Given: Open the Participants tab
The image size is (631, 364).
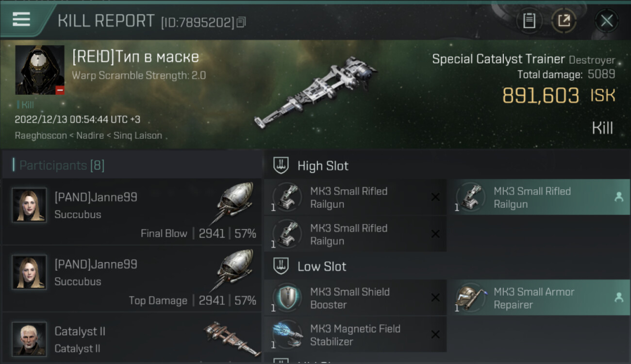Looking at the screenshot, I should coord(62,165).
